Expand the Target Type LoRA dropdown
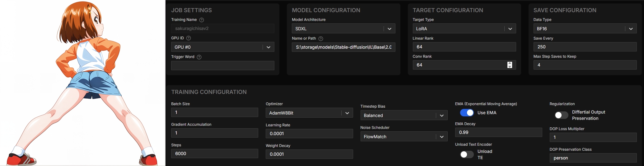This screenshot has width=644, height=166. pos(464,29)
